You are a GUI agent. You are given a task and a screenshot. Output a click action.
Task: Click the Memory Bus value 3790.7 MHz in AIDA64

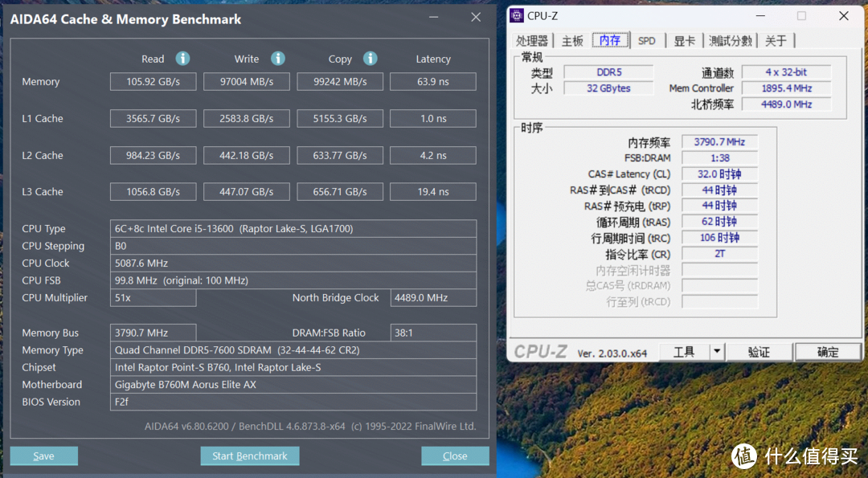coord(154,333)
